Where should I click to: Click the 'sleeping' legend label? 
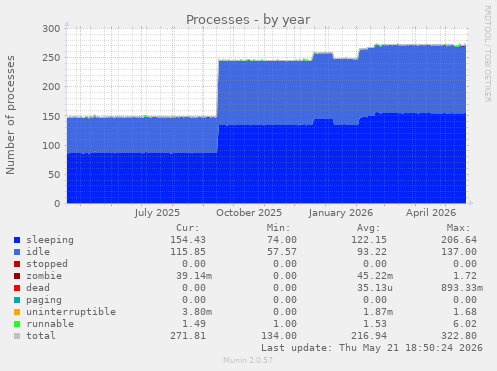click(50, 240)
